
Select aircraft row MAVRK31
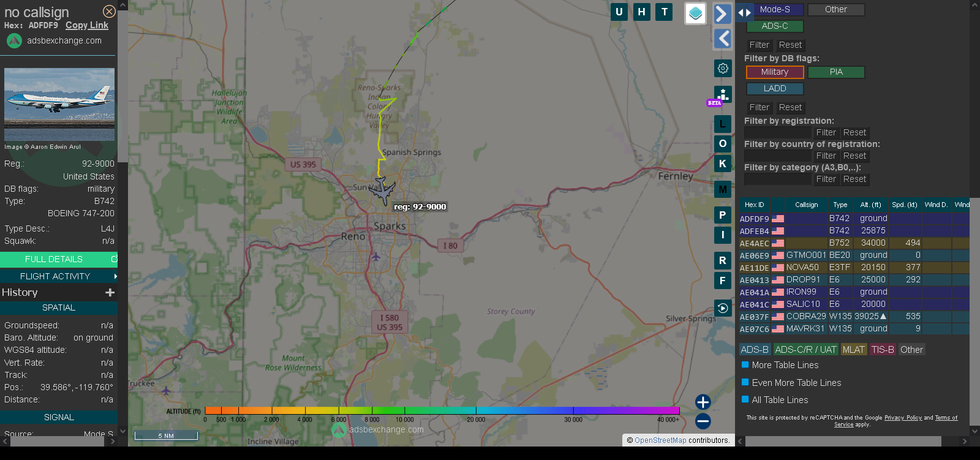[x=854, y=329]
